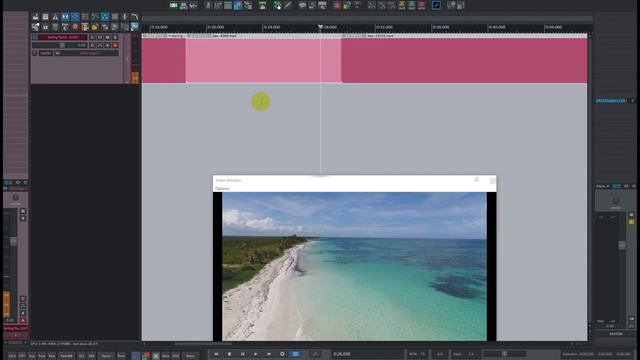Click the track name field in the track panel
Screen dimensions: 640x360
pos(63,38)
